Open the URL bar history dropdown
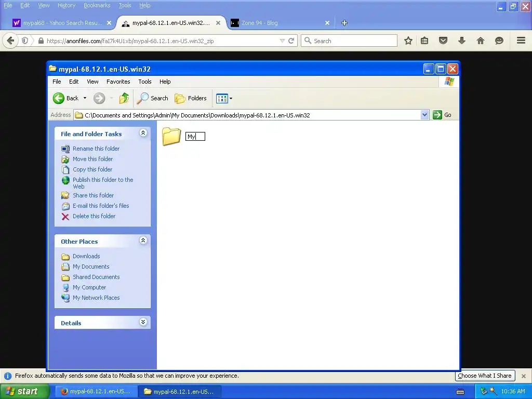Screen dimensions: 532x399 coord(282,41)
